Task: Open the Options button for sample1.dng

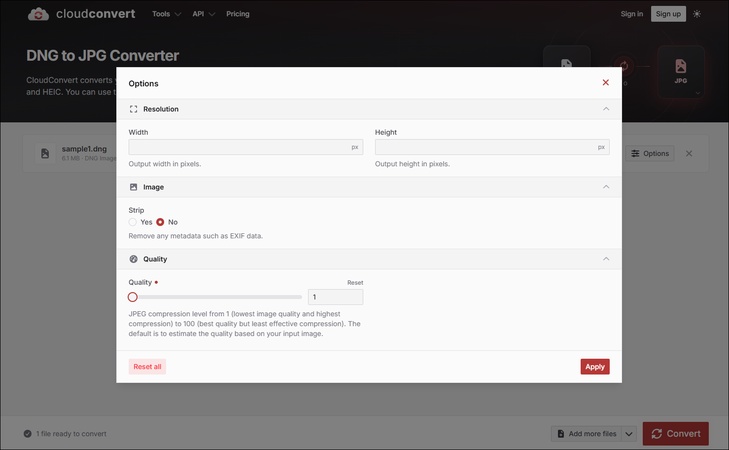Action: [649, 153]
